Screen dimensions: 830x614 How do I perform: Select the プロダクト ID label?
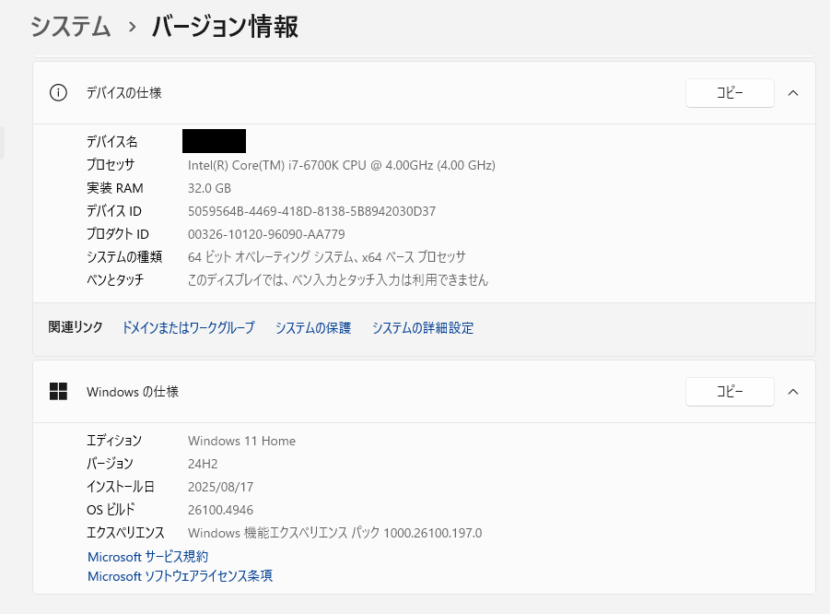[x=118, y=234]
